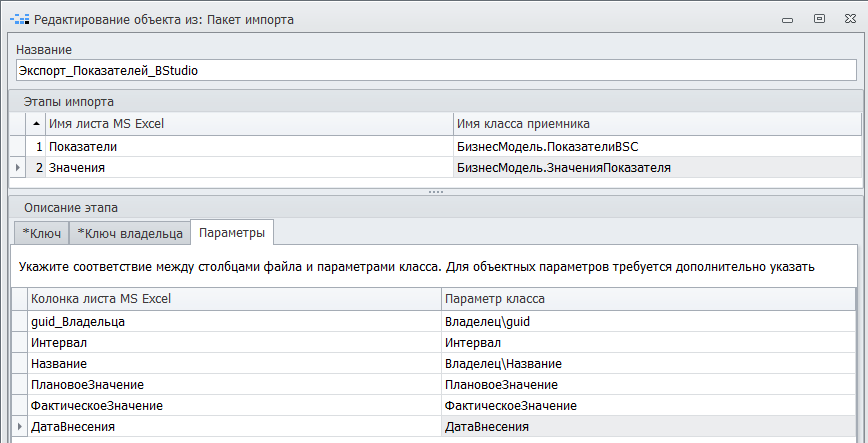Open the ДатаВнесения class parameter cell

[647, 428]
